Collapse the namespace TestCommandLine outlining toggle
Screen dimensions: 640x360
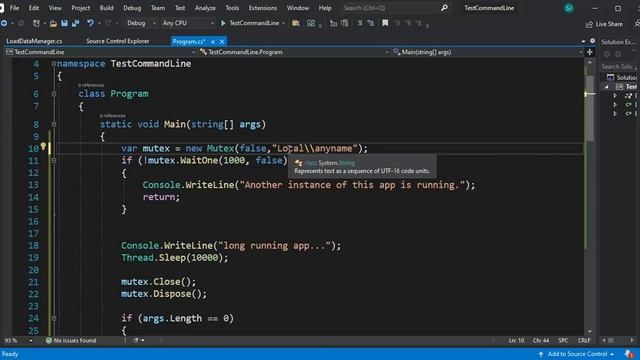click(x=53, y=64)
